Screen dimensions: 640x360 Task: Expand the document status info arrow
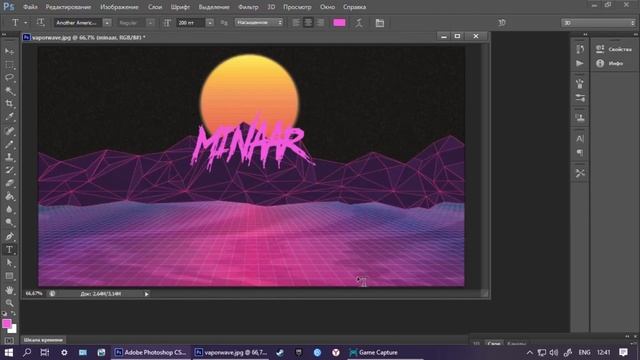click(147, 293)
